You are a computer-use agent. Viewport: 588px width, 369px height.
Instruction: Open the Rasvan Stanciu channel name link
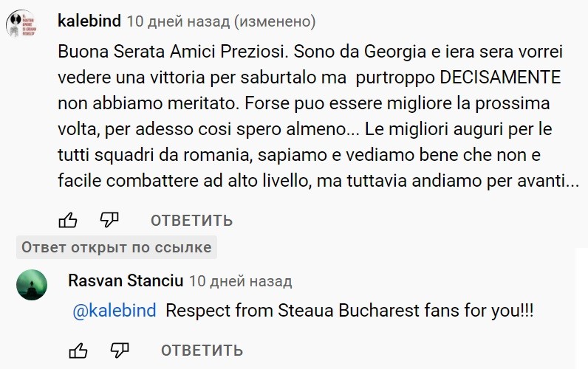[124, 280]
